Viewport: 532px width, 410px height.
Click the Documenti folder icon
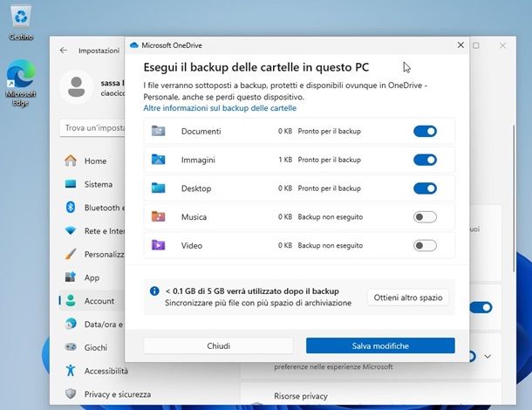[x=158, y=131]
